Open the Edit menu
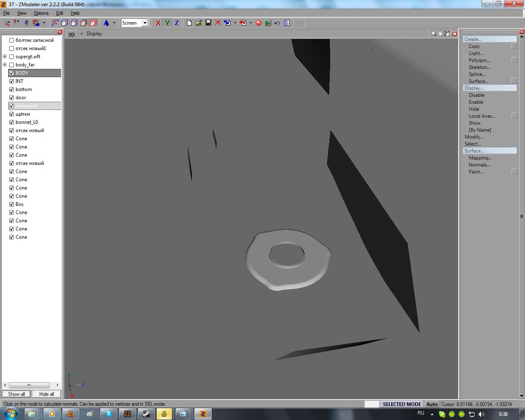 click(x=59, y=13)
